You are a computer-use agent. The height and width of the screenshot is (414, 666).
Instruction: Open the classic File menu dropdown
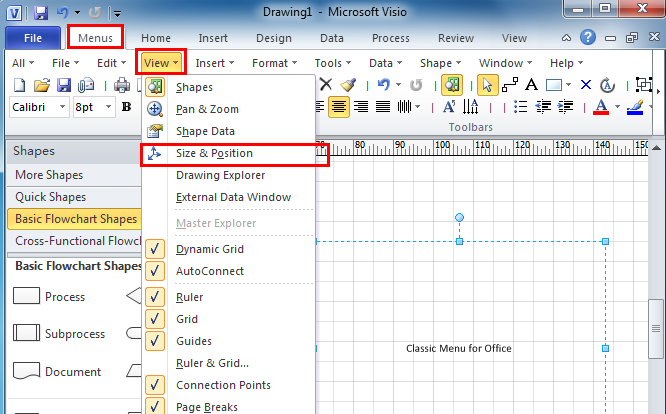65,63
